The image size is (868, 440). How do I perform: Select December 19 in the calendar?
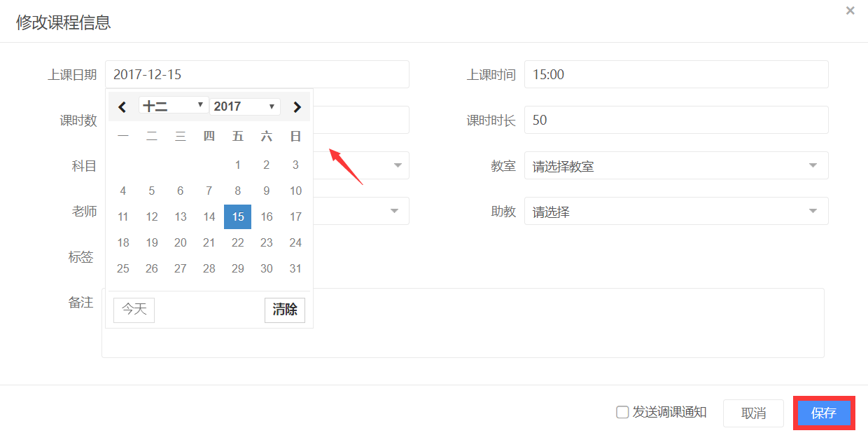[x=152, y=243]
